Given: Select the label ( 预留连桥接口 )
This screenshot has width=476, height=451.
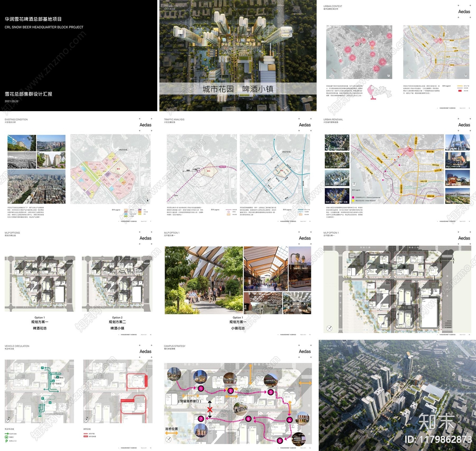Looking at the screenshot, I should pyautogui.click(x=190, y=401).
